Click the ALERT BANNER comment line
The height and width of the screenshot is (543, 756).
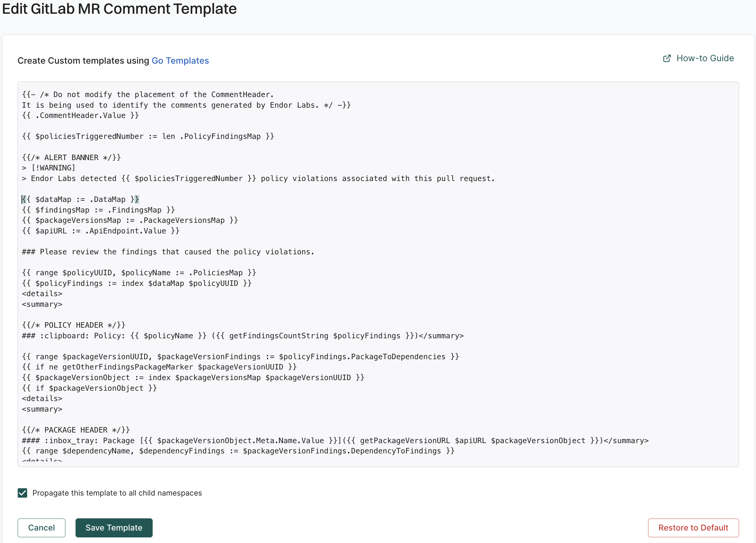click(71, 157)
